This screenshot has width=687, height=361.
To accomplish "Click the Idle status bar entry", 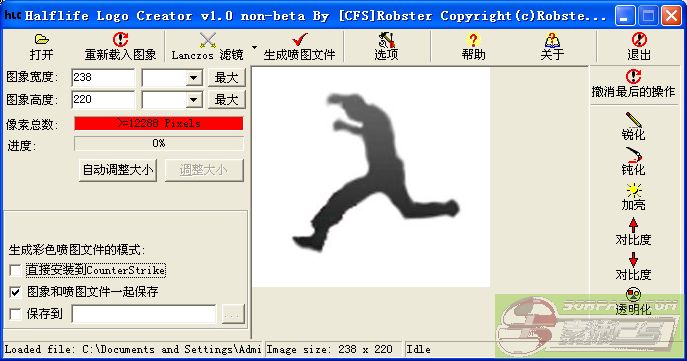I will (418, 349).
